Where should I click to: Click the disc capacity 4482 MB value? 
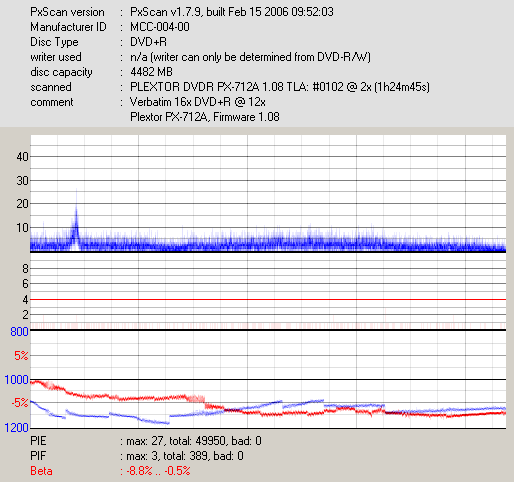(x=151, y=72)
